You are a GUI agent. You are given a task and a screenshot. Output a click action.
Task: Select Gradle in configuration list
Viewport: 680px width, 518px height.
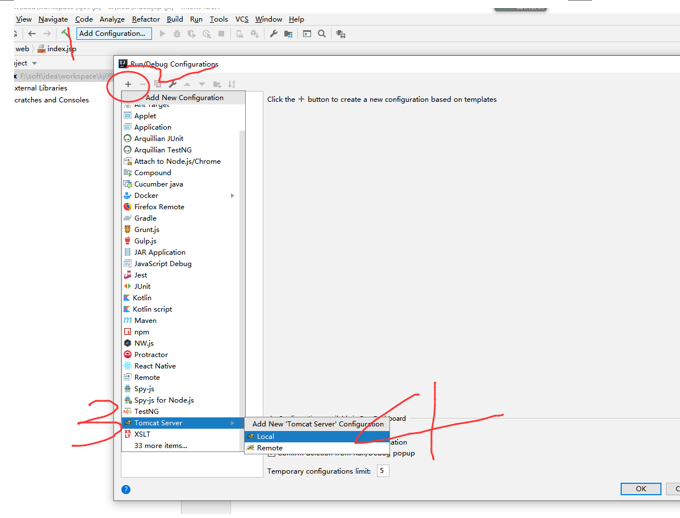[183, 218]
